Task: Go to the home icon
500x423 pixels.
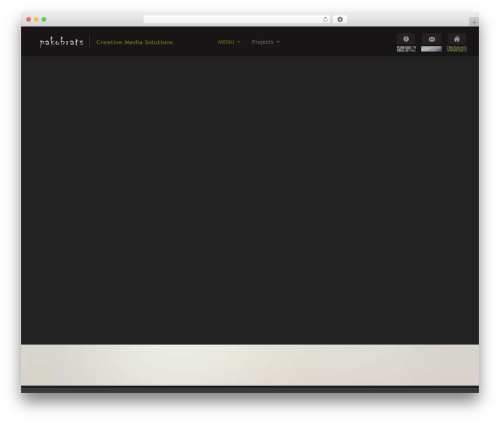Action: [457, 39]
